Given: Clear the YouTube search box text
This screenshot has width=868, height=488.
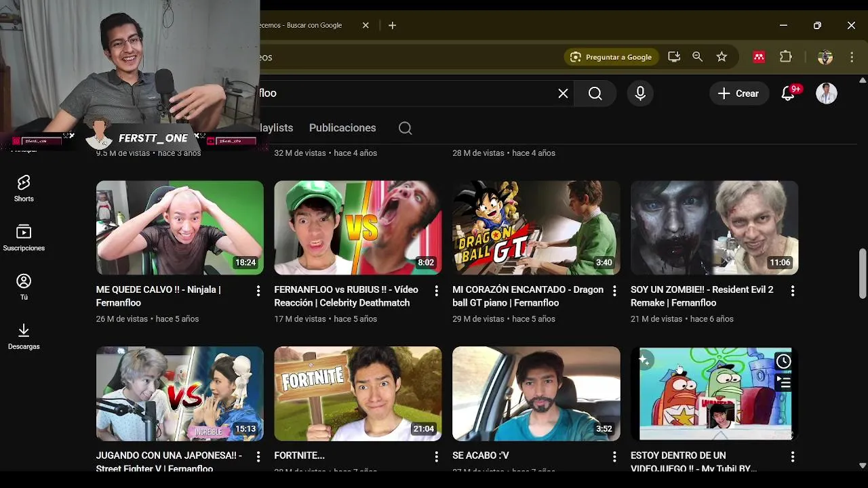Looking at the screenshot, I should (x=563, y=94).
